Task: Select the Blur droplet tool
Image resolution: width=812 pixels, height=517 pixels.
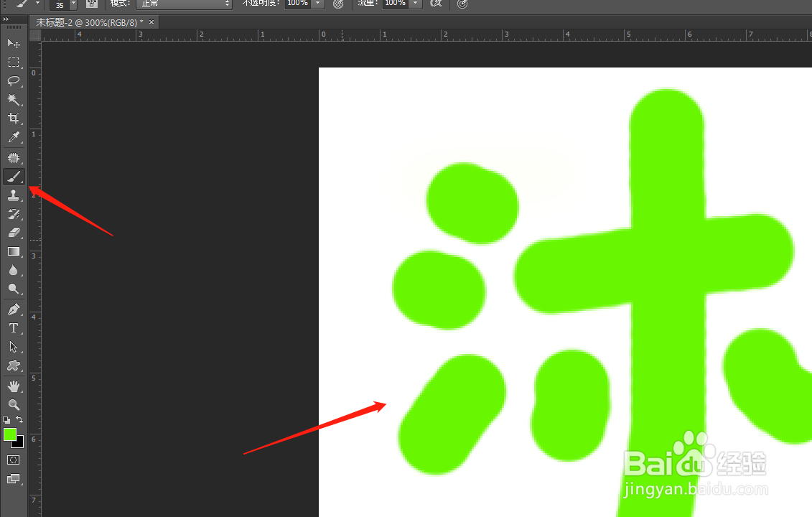Action: tap(14, 271)
